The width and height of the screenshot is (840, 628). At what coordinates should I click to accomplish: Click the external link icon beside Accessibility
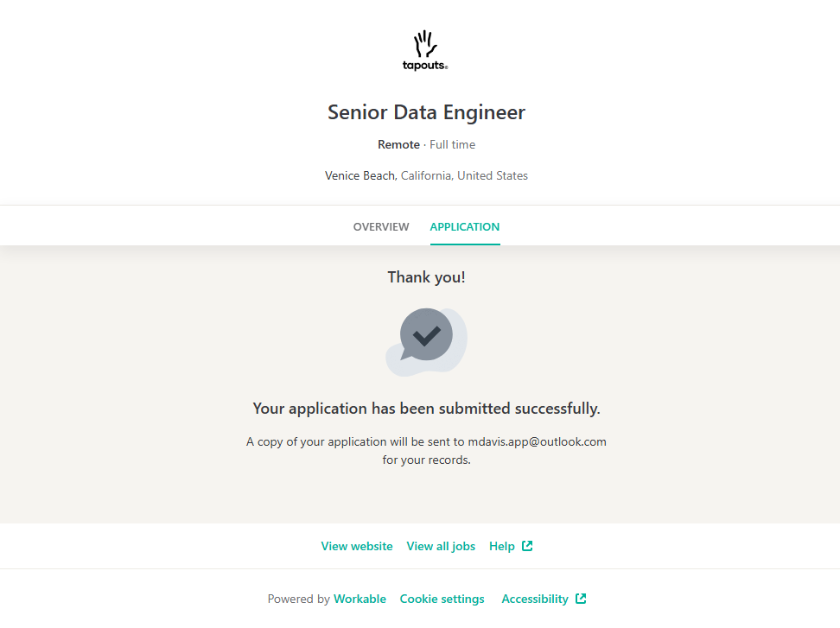click(x=581, y=599)
